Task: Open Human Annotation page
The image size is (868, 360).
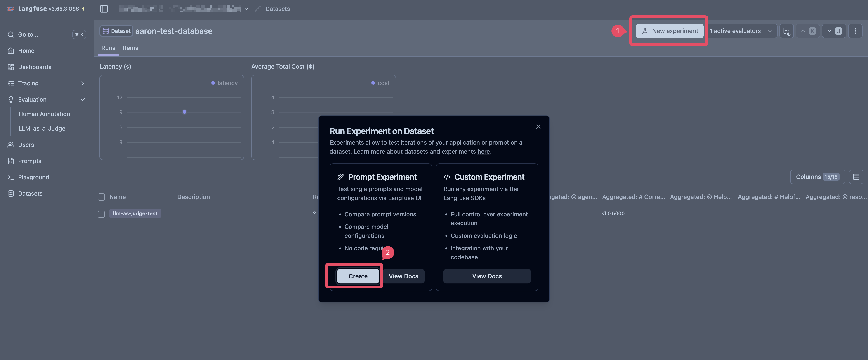Action: pos(44,114)
